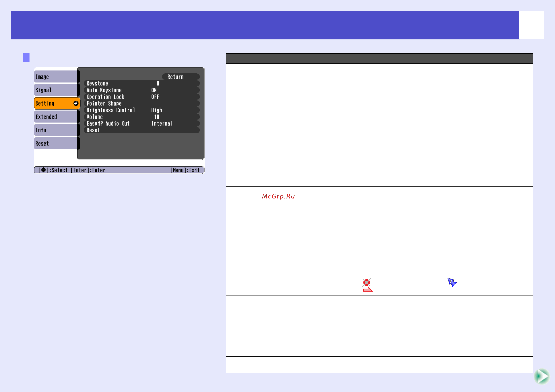555x392 pixels.
Task: Choose the Brightness Control menu entry
Action: 142,110
